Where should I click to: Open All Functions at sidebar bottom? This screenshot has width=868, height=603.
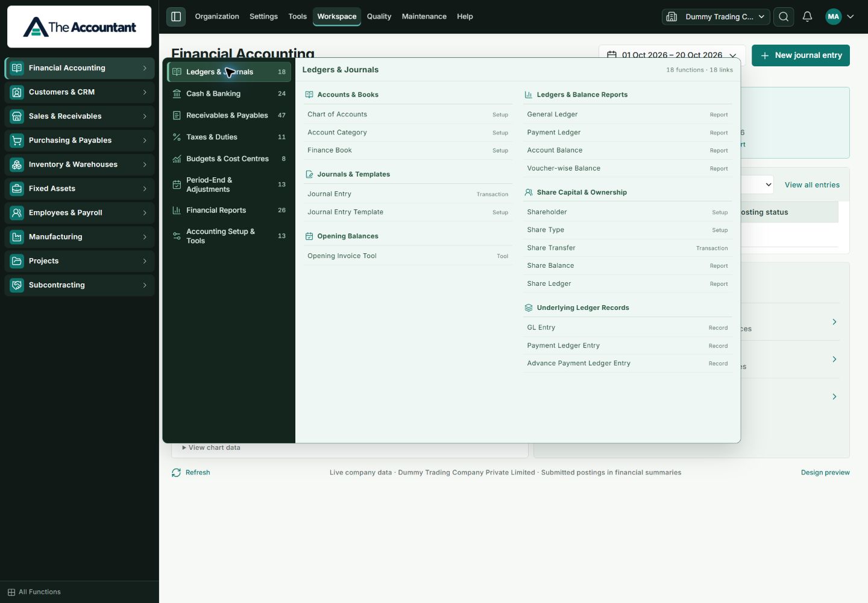point(34,592)
